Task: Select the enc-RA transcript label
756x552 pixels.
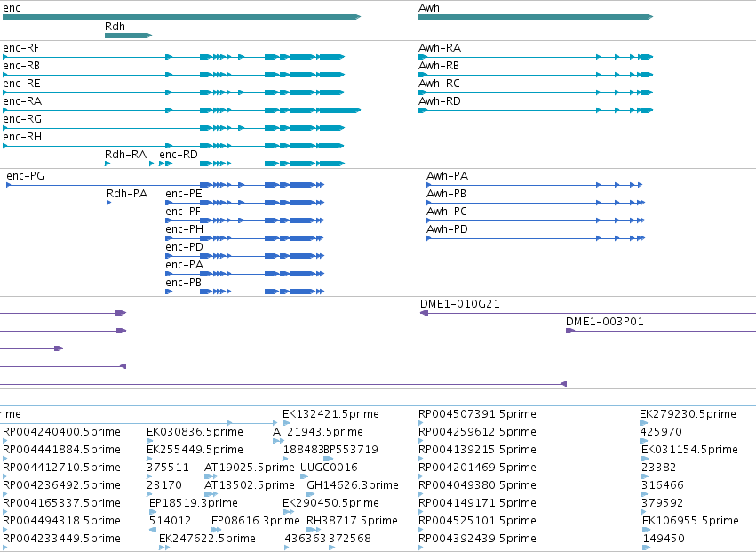Action: point(22,101)
